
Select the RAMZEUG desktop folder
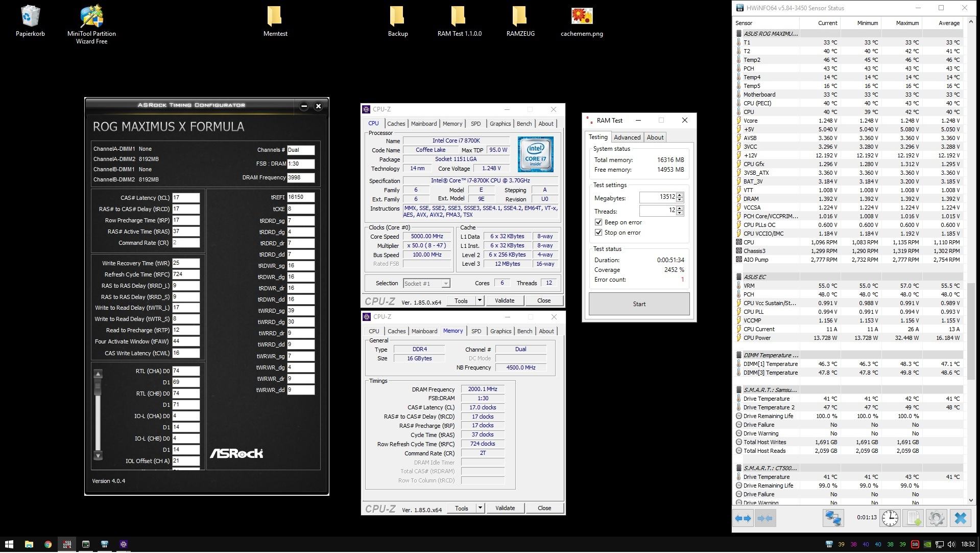pos(520,21)
